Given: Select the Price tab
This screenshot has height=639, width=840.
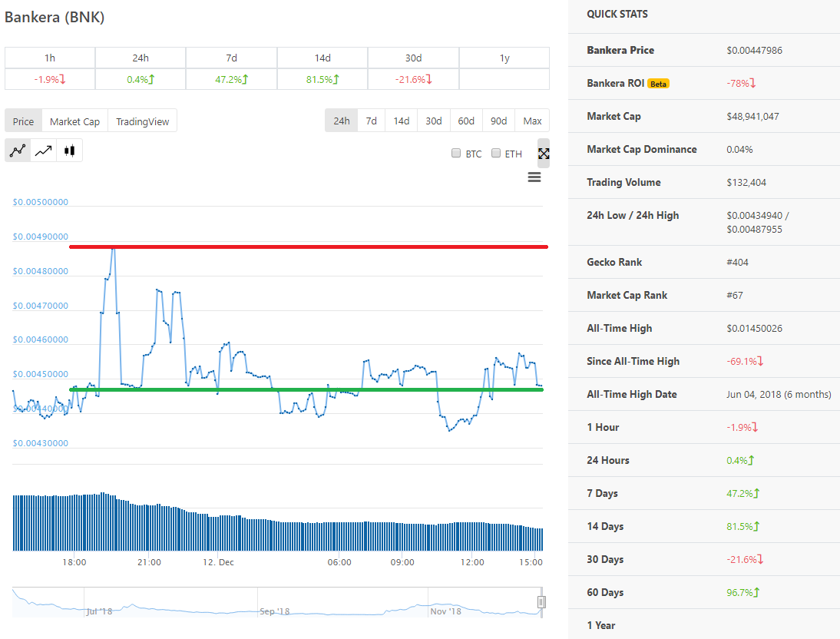Looking at the screenshot, I should point(23,121).
